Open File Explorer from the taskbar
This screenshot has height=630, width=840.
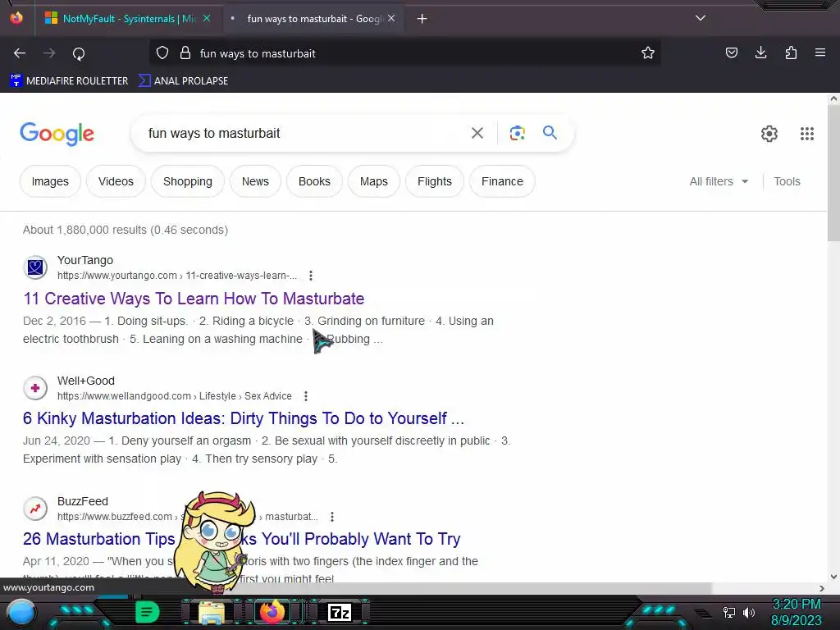212,612
